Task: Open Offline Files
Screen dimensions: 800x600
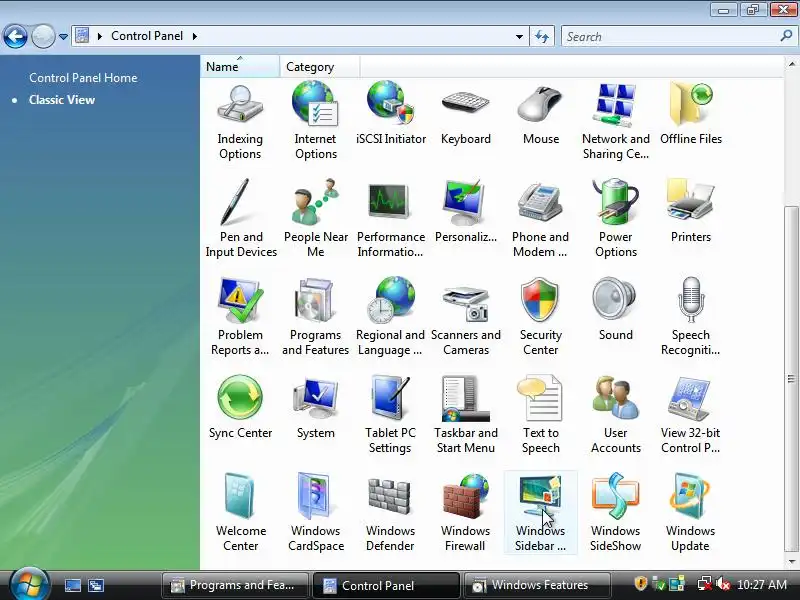Action: (x=691, y=115)
